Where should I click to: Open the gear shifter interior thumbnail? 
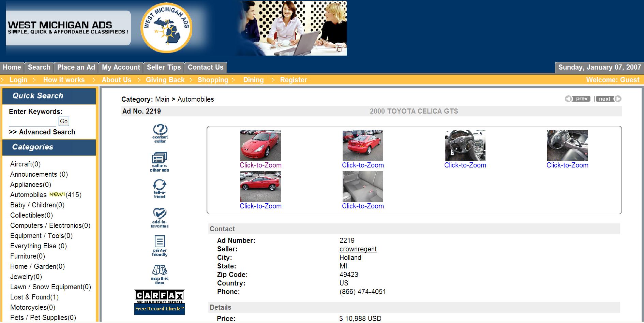(567, 146)
